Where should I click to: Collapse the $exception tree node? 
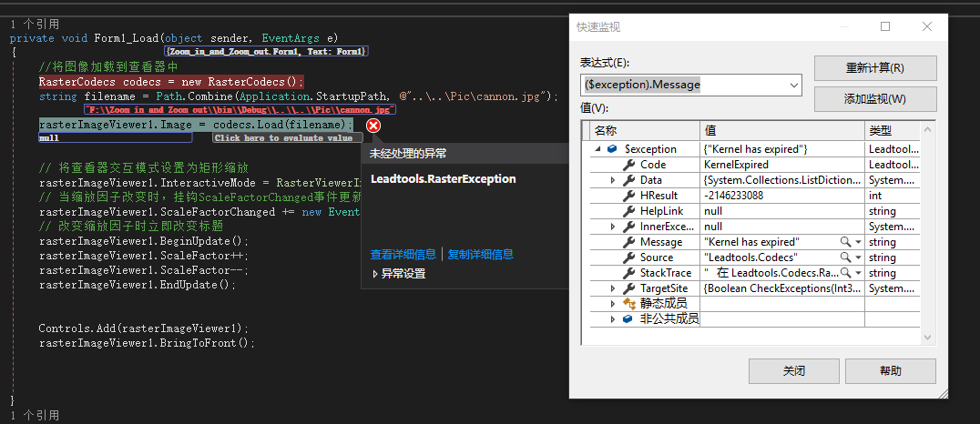(x=598, y=149)
